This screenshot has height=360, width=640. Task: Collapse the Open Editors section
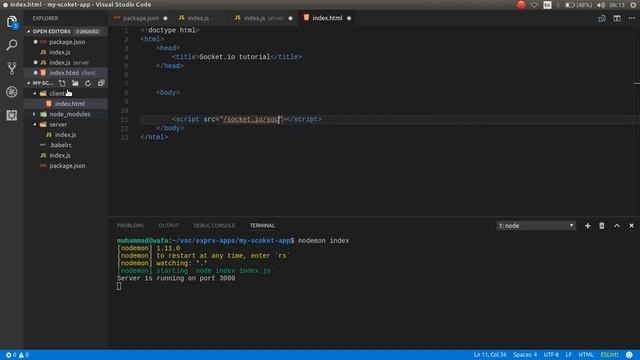click(29, 31)
